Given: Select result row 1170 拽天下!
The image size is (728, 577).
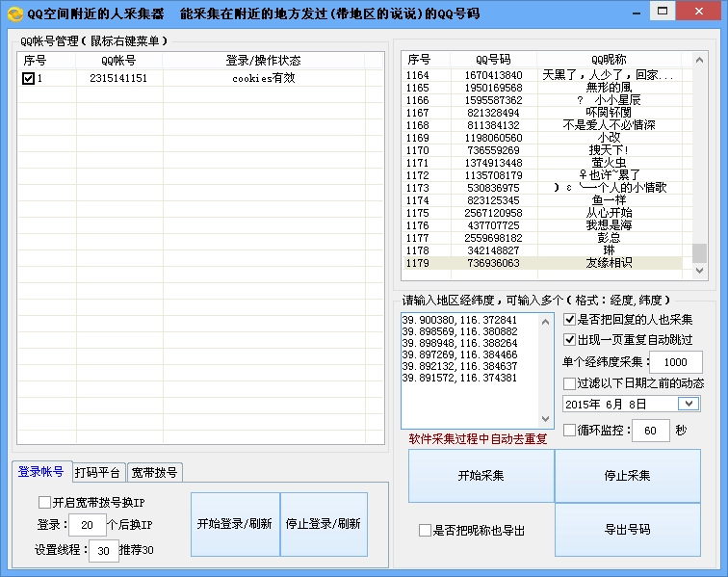Looking at the screenshot, I should [542, 150].
